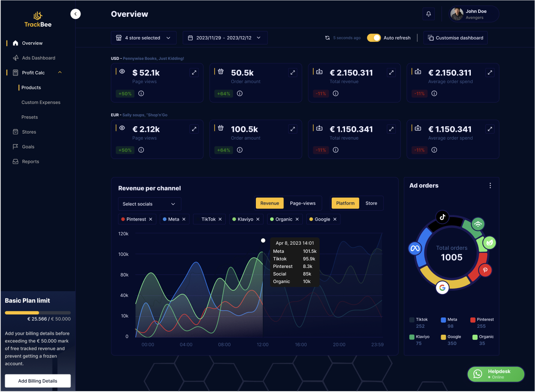Select the Reports icon
This screenshot has width=535, height=392.
(15, 161)
